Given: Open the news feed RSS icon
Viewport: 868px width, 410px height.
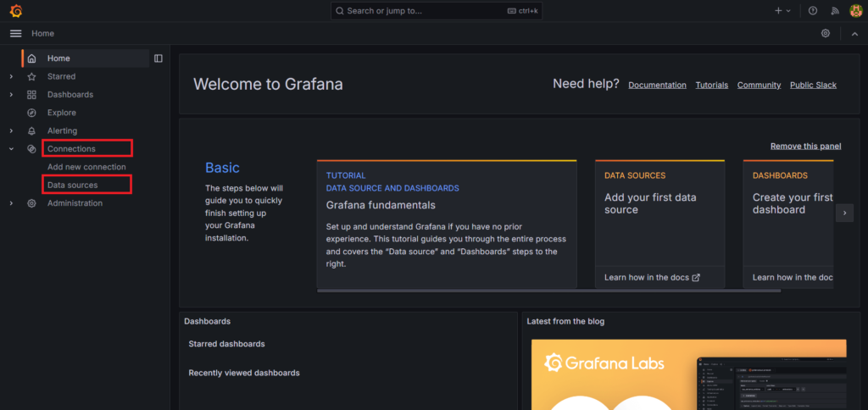Looking at the screenshot, I should click(835, 10).
